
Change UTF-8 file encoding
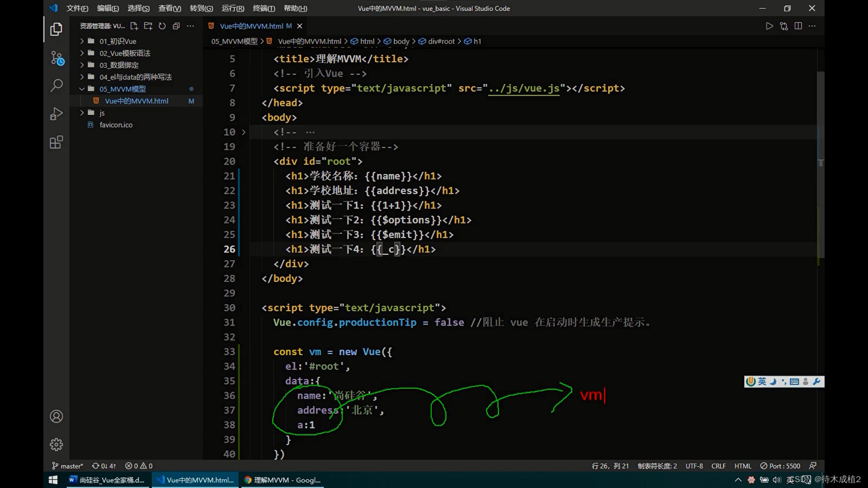(694, 466)
